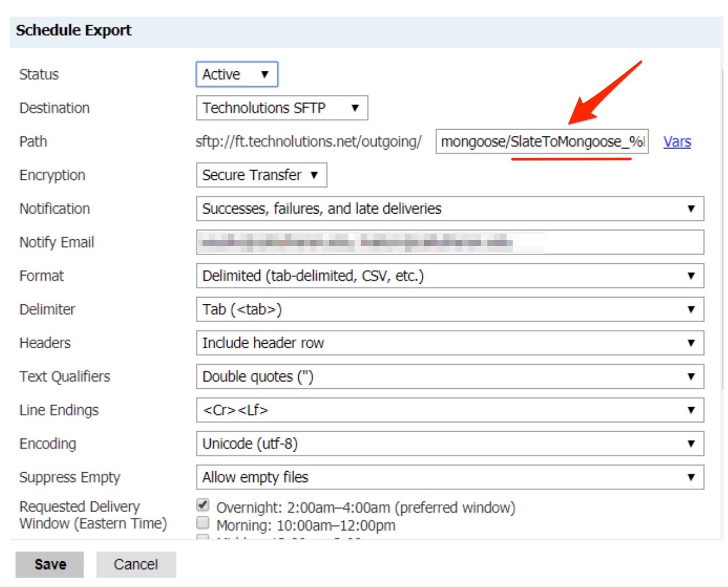Viewport: 728px width, 587px height.
Task: Enable the Morning delivery window checkbox
Action: pos(203,522)
